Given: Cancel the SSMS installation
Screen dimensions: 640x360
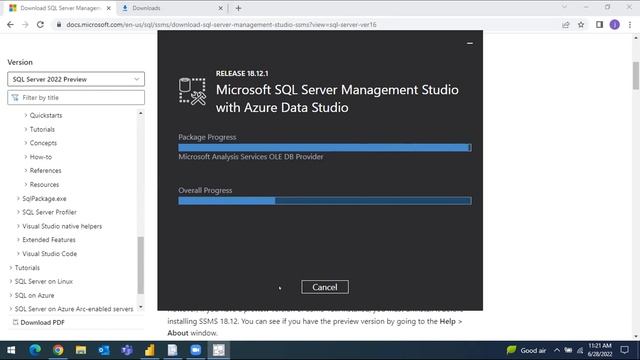Looking at the screenshot, I should (x=325, y=287).
